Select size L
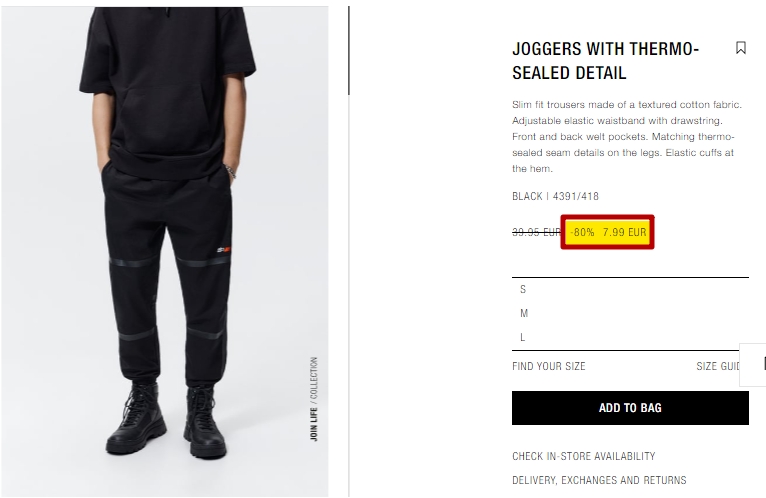 click(630, 337)
